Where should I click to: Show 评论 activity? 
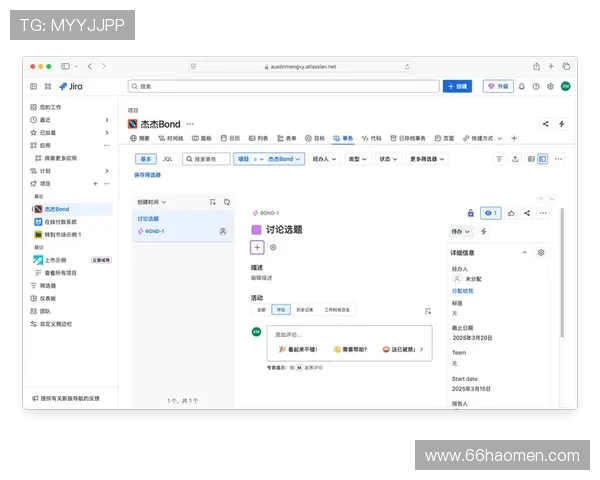[281, 310]
